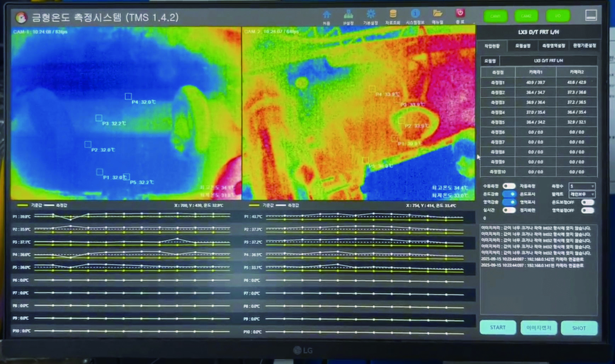Expand the 팔레트 palette dropdown

[x=582, y=194]
